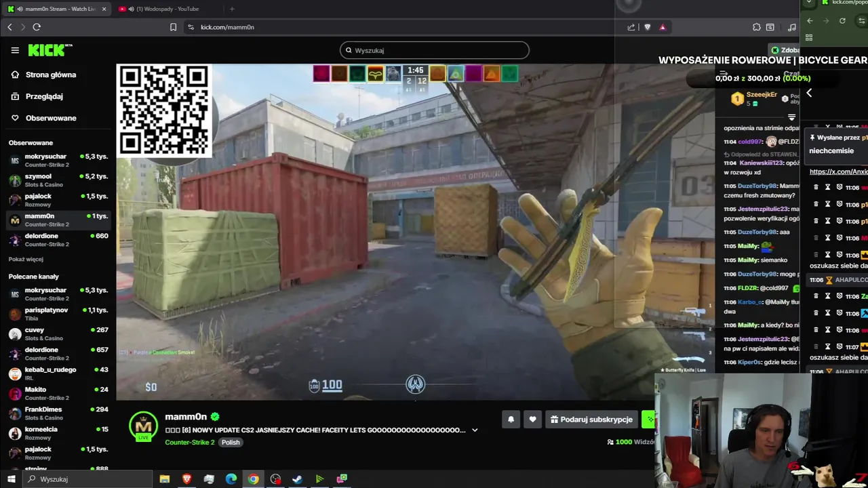Viewport: 868px width, 488px height.
Task: Toggle stream notifications bell
Action: [511, 420]
